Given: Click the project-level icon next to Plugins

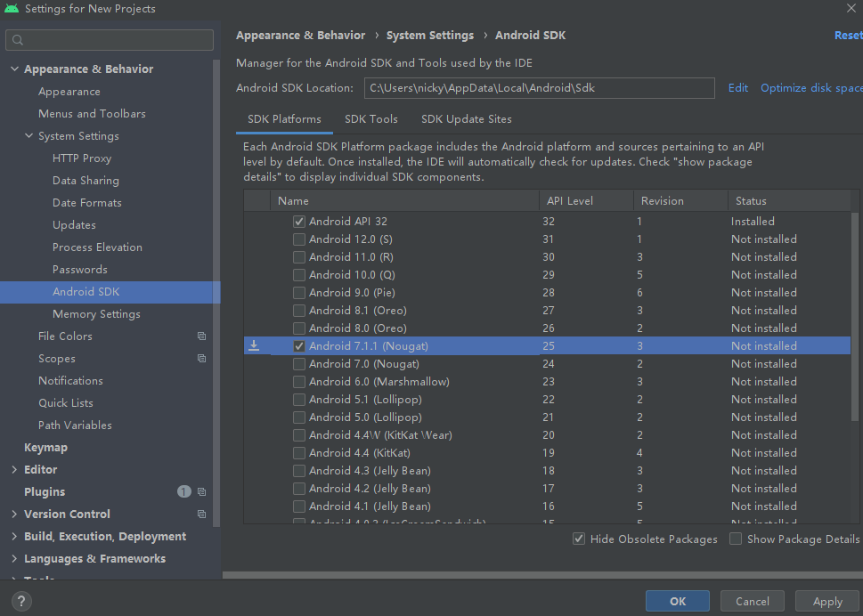Looking at the screenshot, I should [x=201, y=491].
